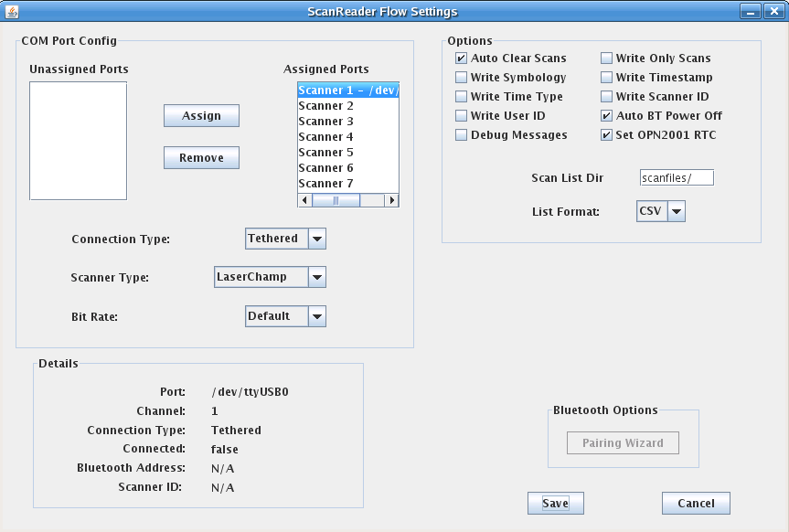Click the right scrollbar arrow under Assigned Ports
The height and width of the screenshot is (532, 789).
click(393, 199)
